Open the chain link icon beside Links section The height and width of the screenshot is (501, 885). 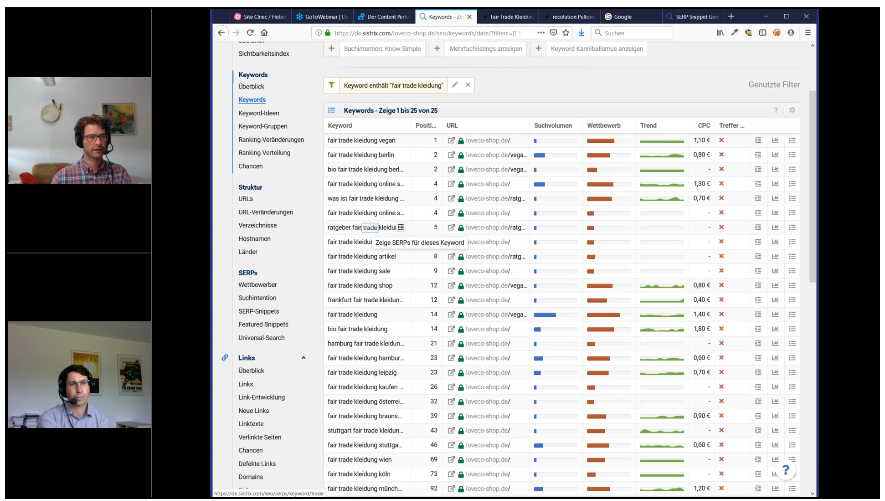point(225,358)
